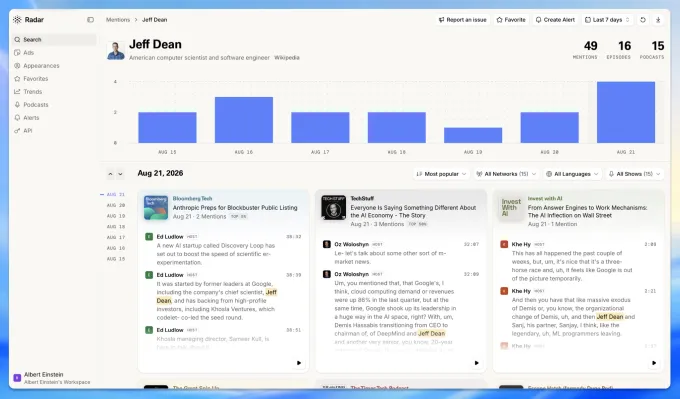The height and width of the screenshot is (399, 680).
Task: Jump to Aug 17 in date list
Action: pos(115,238)
